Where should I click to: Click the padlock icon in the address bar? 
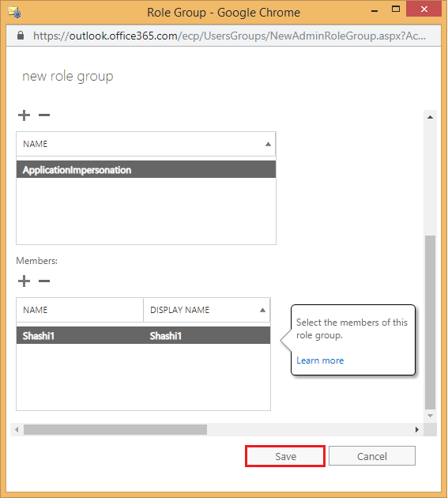21,36
